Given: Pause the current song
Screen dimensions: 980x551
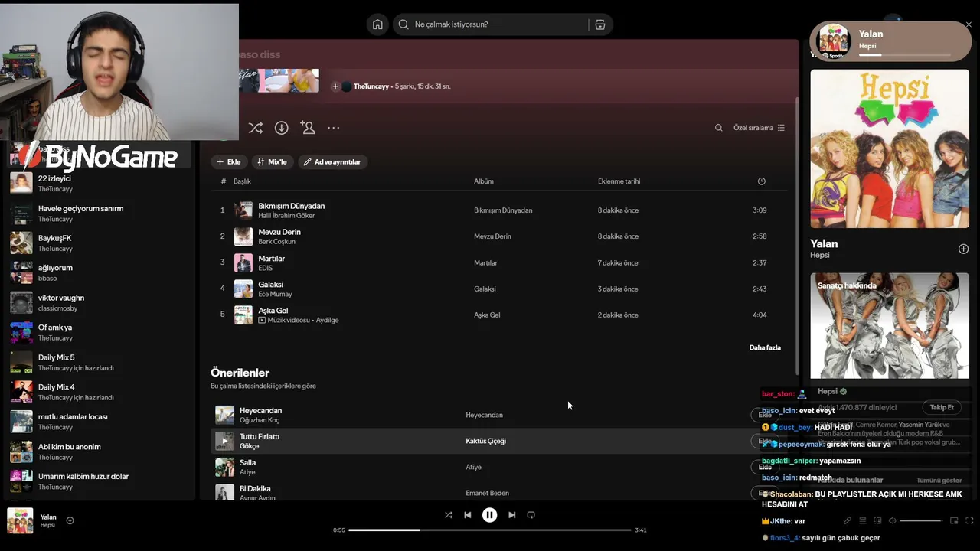Looking at the screenshot, I should pos(490,515).
